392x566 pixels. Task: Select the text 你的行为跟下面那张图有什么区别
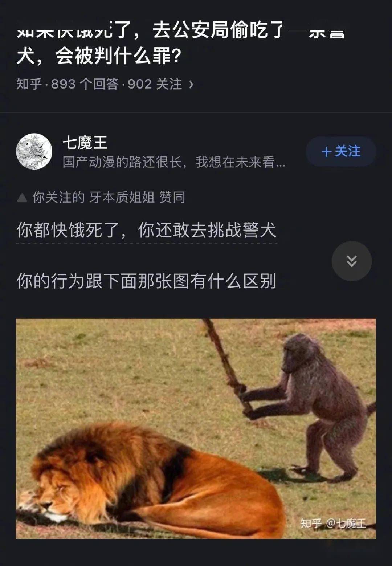(x=146, y=281)
